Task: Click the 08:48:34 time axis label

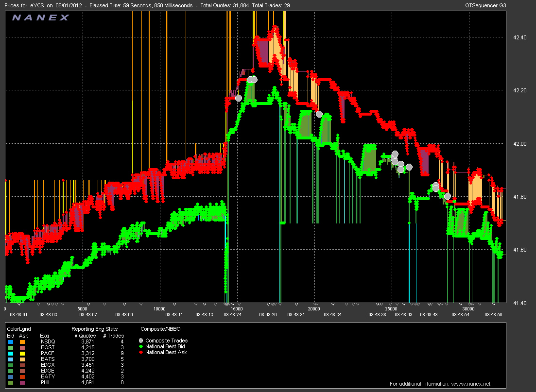Action: [332, 314]
